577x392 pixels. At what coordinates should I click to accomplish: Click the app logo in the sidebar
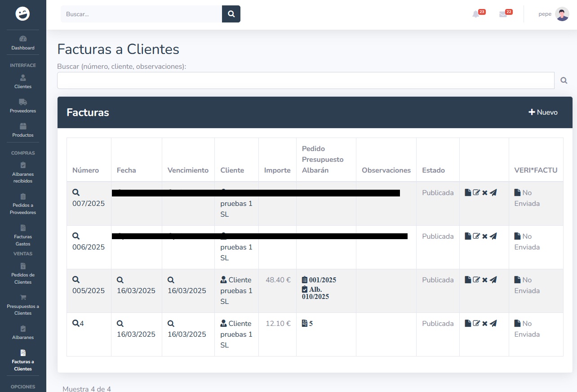22,14
